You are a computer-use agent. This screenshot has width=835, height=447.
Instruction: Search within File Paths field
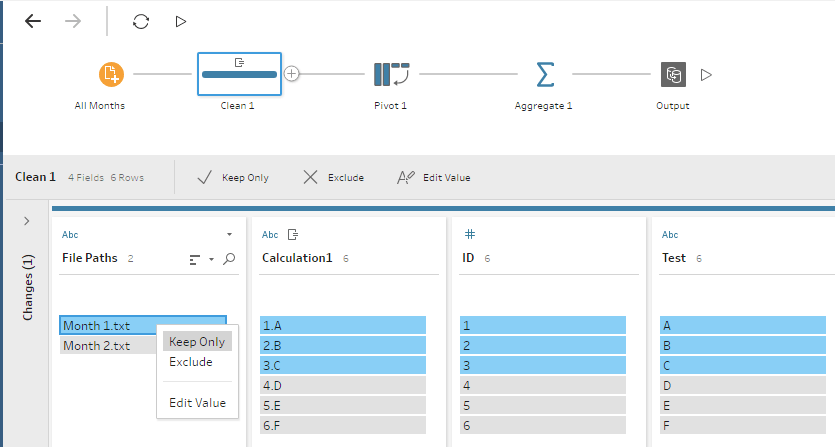pyautogui.click(x=229, y=259)
